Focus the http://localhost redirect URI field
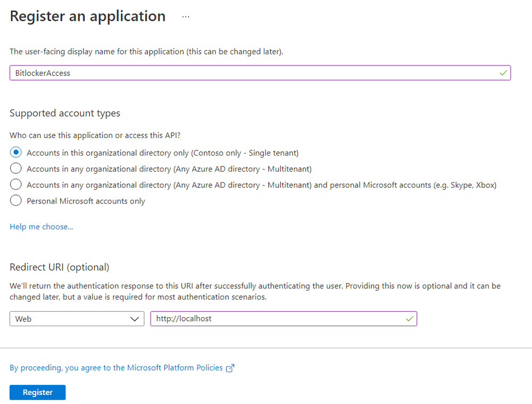Screen dimensions: 532x404 [277, 319]
